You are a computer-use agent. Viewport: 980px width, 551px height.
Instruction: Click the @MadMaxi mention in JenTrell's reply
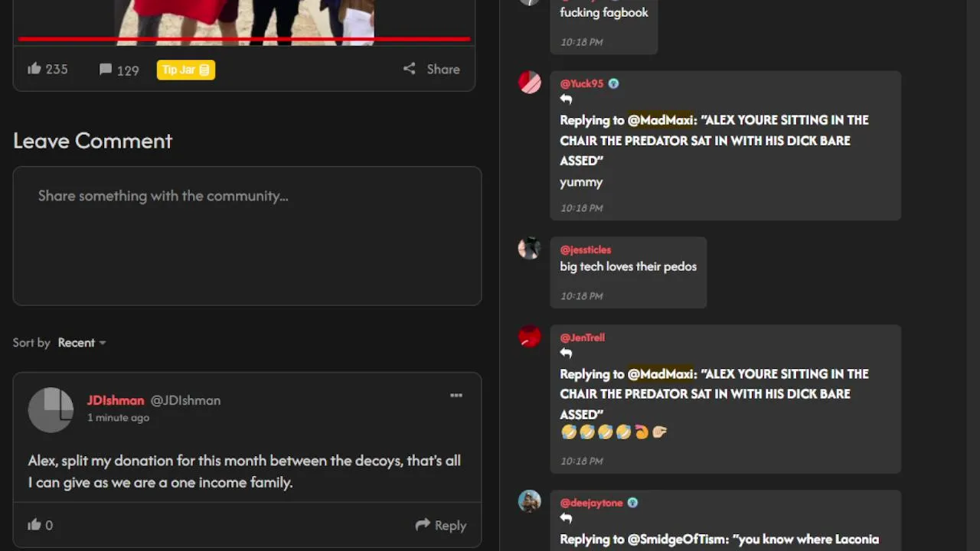(661, 374)
